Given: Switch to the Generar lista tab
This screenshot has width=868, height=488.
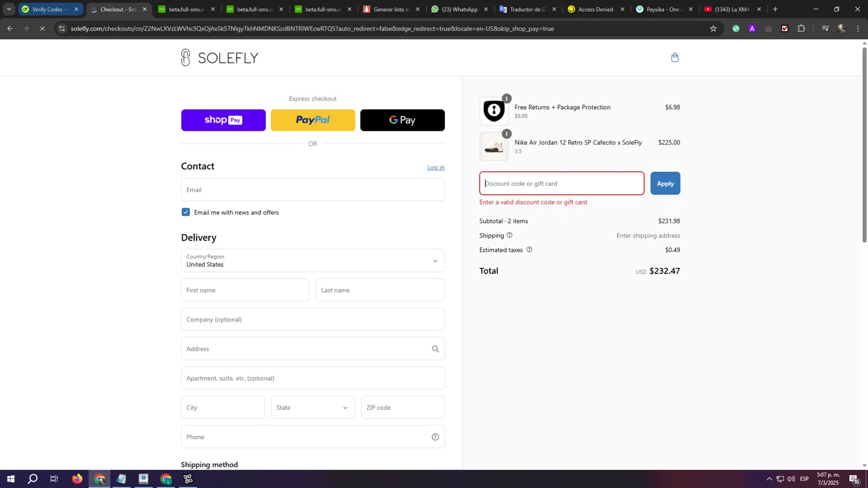Looking at the screenshot, I should point(391,9).
